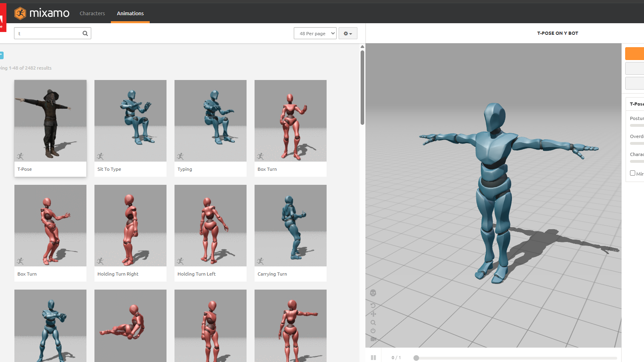Pause the animation playback

click(x=373, y=358)
